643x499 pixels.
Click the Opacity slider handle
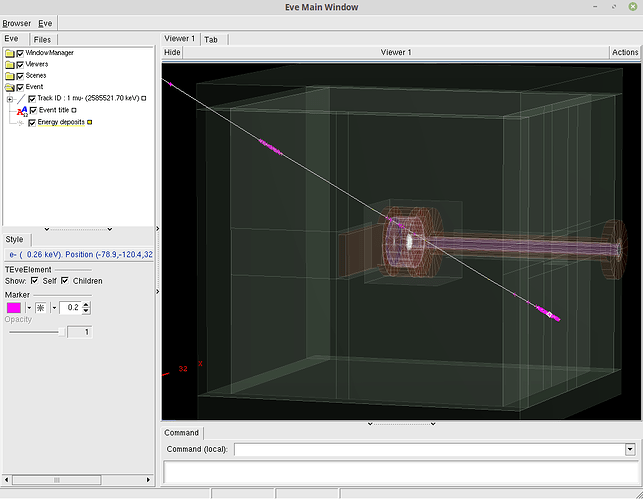pos(62,332)
